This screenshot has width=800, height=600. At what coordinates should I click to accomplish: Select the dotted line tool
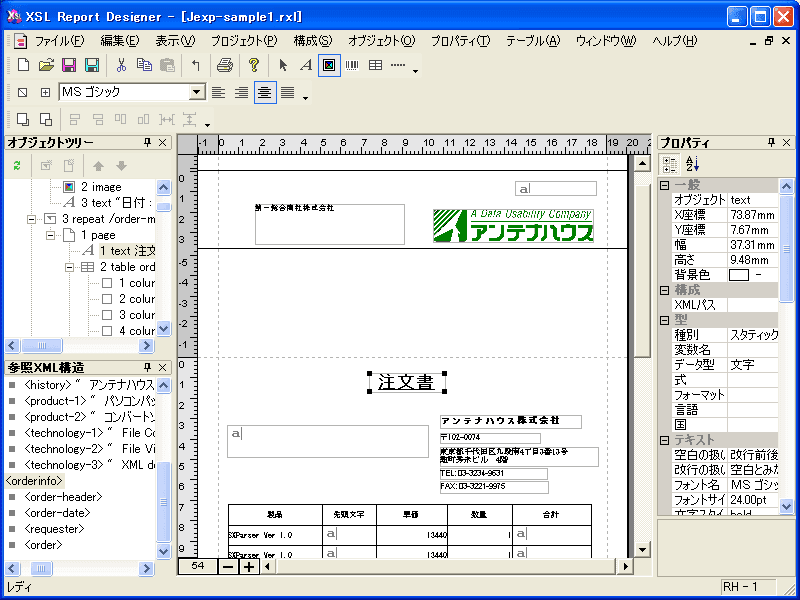point(398,65)
